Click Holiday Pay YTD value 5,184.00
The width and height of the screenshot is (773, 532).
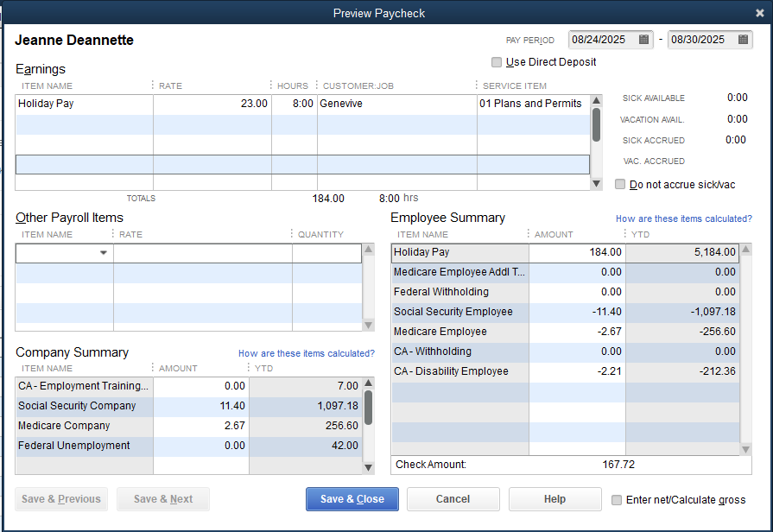point(683,252)
